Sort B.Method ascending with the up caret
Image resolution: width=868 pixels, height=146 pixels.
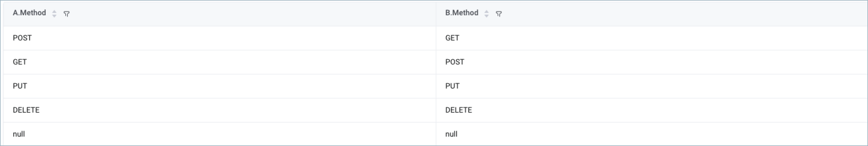[x=487, y=11]
